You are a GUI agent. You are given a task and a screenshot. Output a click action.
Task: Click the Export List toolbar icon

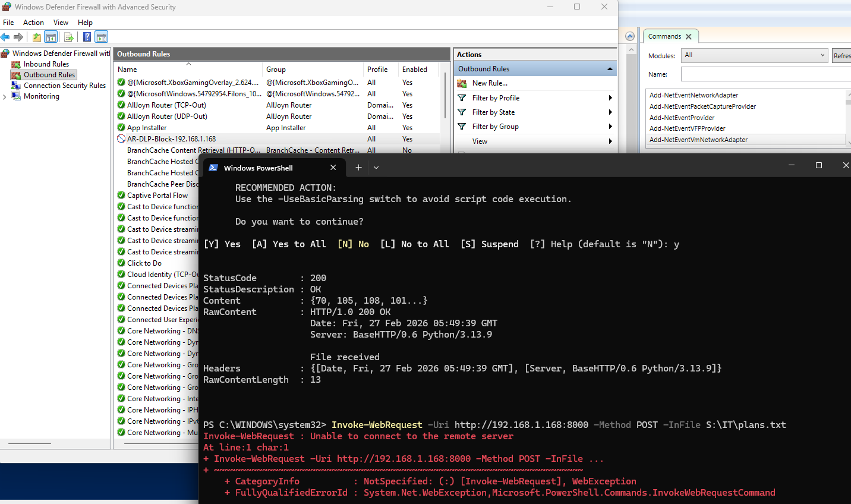pos(69,37)
